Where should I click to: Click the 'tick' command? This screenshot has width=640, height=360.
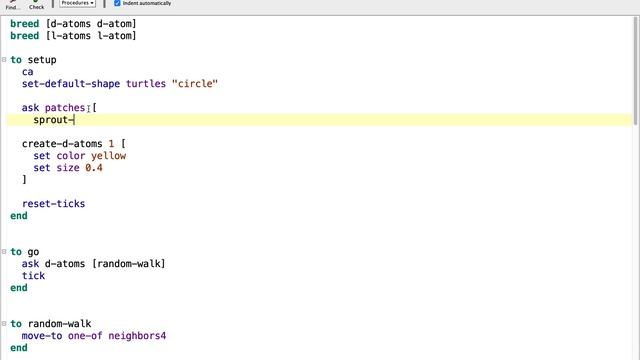[x=33, y=276]
